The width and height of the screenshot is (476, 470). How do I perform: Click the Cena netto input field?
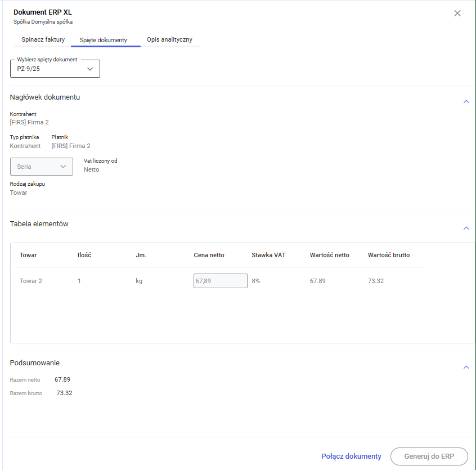coord(220,281)
